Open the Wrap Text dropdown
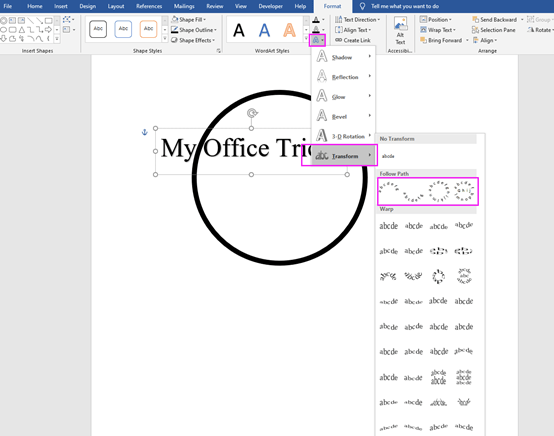554x436 pixels. tap(438, 30)
